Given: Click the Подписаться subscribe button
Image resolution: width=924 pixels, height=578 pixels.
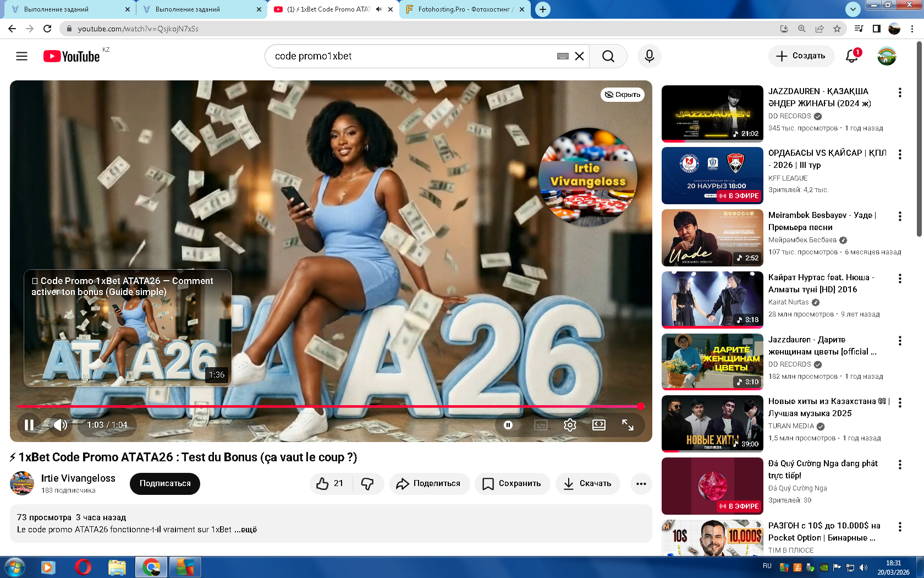Looking at the screenshot, I should pyautogui.click(x=165, y=483).
